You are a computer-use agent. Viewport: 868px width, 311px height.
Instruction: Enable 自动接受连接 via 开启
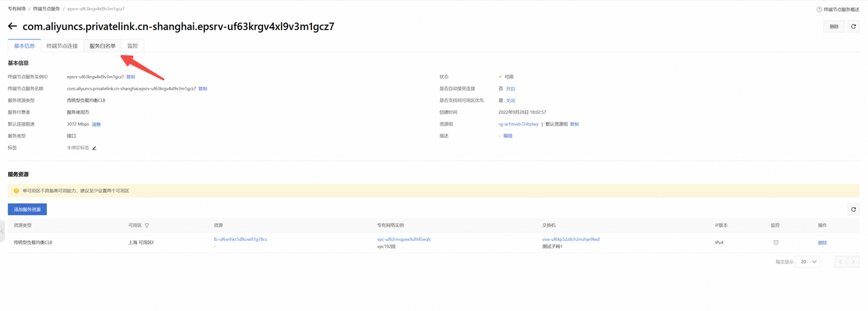click(x=511, y=89)
